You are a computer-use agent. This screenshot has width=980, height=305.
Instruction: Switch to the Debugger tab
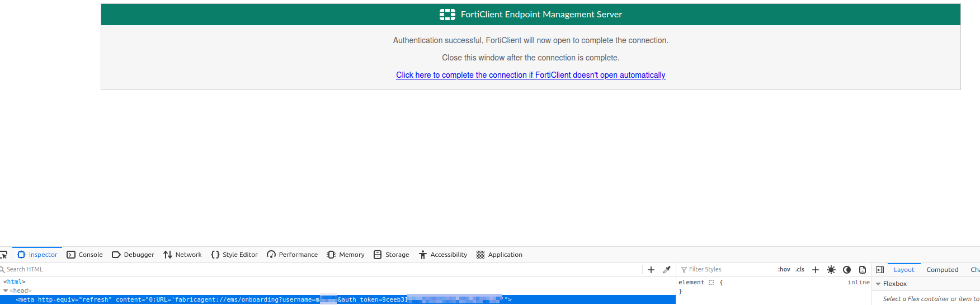[x=133, y=255]
